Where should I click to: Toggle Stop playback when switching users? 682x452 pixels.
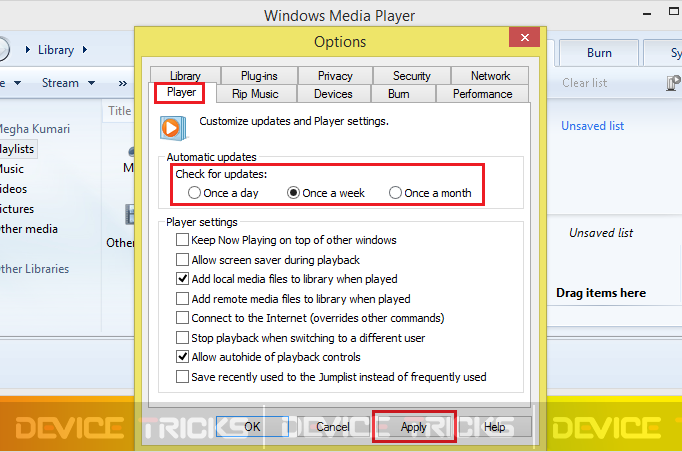coord(182,338)
